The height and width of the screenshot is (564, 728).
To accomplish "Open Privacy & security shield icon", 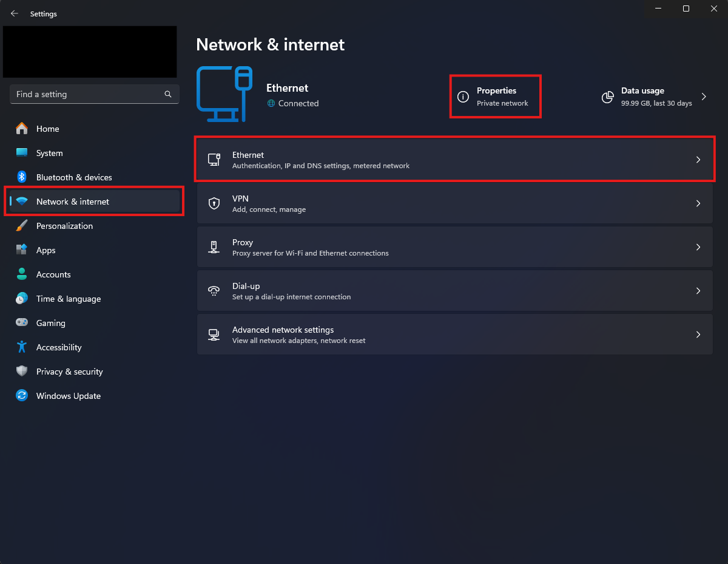I will pyautogui.click(x=22, y=372).
